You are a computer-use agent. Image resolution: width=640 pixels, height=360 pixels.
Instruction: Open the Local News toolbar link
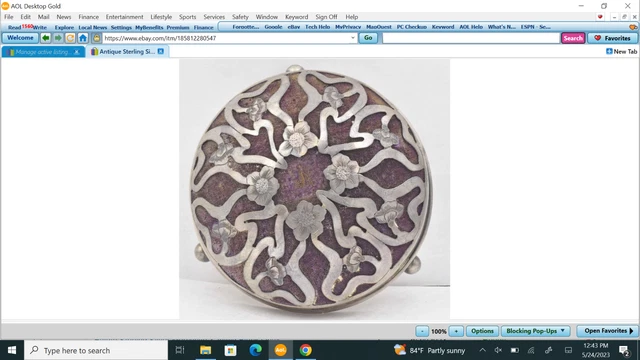tap(93, 27)
